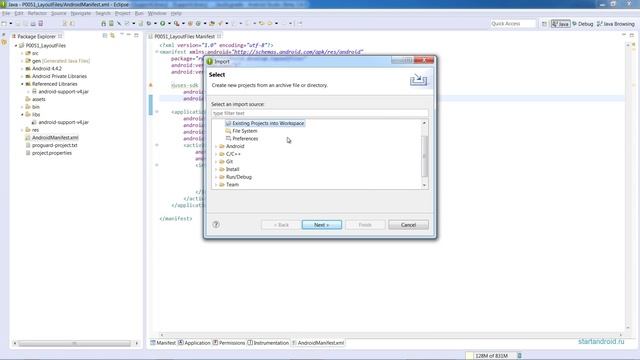Click the Next button in Import dialog
Image resolution: width=640 pixels, height=360 pixels.
322,225
